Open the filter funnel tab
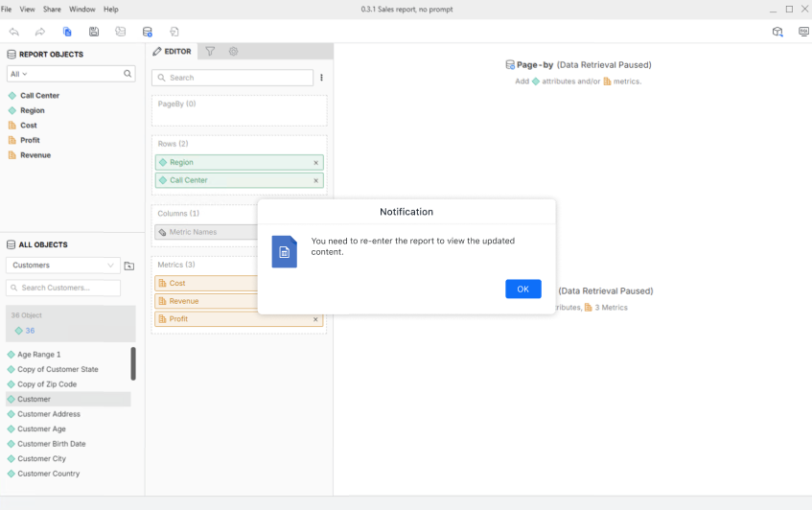The height and width of the screenshot is (510, 812). [x=210, y=52]
